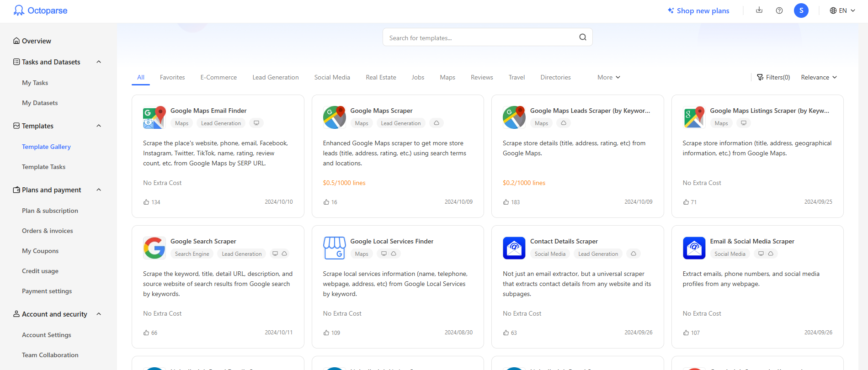Click Google Search Scraper G logo
This screenshot has height=370, width=868.
pyautogui.click(x=154, y=248)
